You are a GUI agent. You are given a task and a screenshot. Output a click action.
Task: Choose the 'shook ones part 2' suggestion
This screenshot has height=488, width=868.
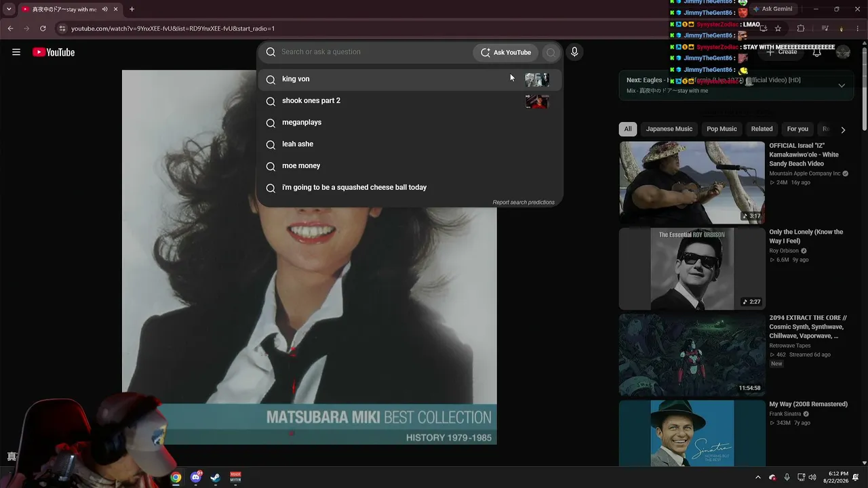point(410,101)
